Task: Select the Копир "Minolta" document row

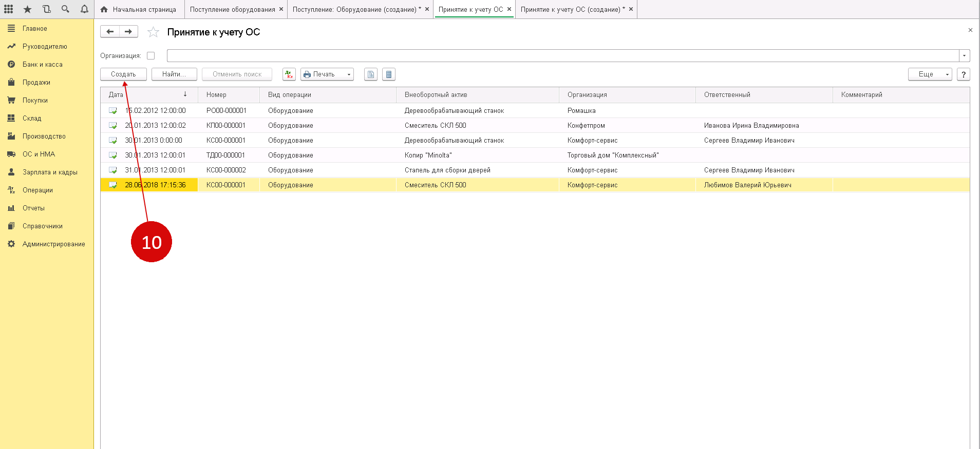Action: [428, 155]
